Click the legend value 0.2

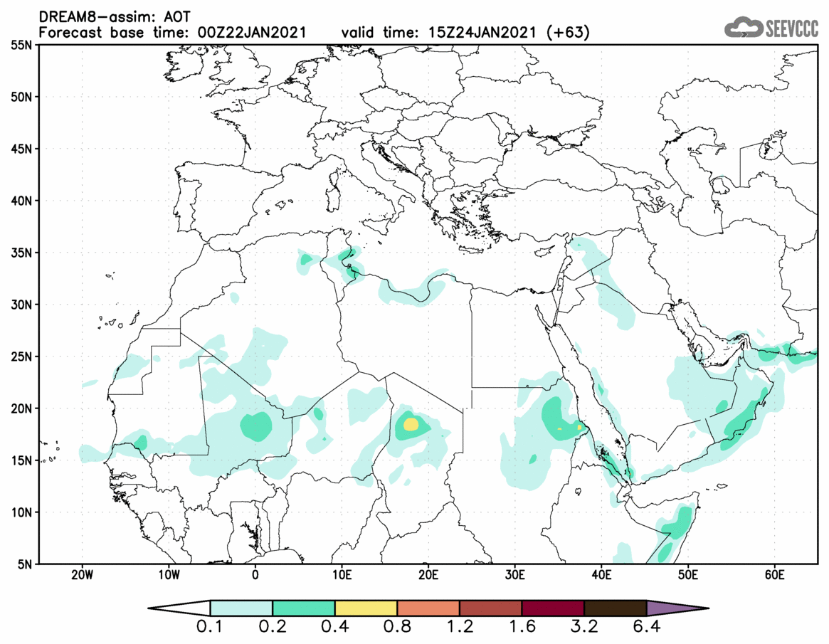coord(273,627)
